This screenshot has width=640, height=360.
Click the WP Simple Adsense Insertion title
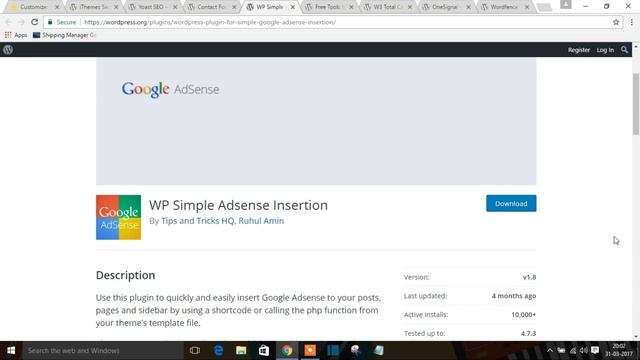pyautogui.click(x=238, y=205)
